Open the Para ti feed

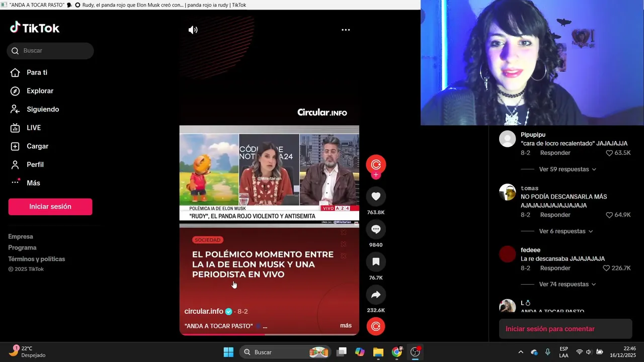coord(36,72)
